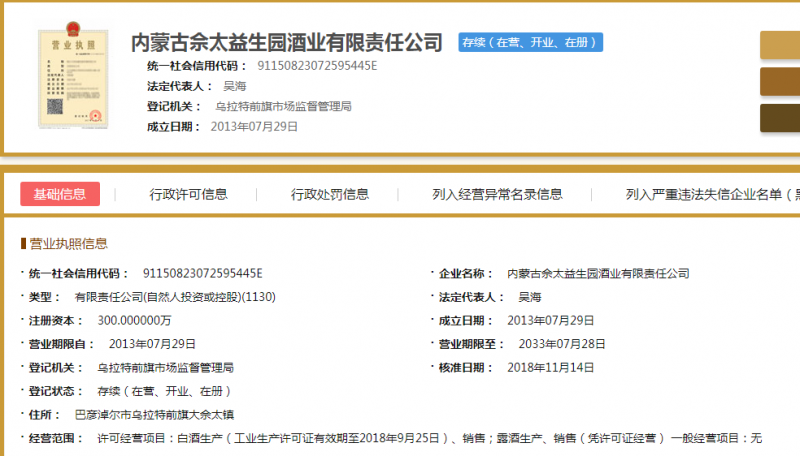Click the type value 有限责任公司(自然人投资或控股)(1130)

coord(175,297)
